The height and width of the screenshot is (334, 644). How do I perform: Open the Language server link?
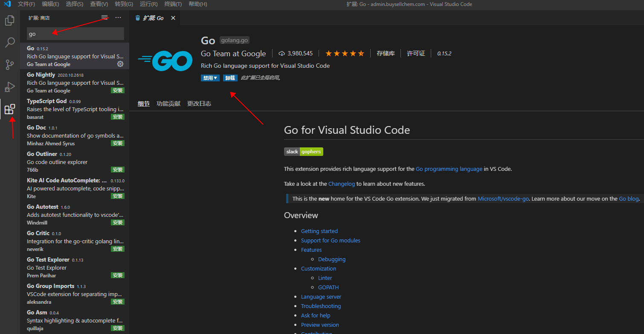[321, 297]
